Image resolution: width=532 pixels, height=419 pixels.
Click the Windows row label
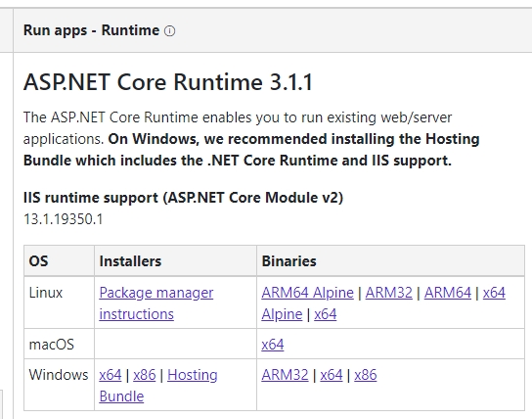59,375
